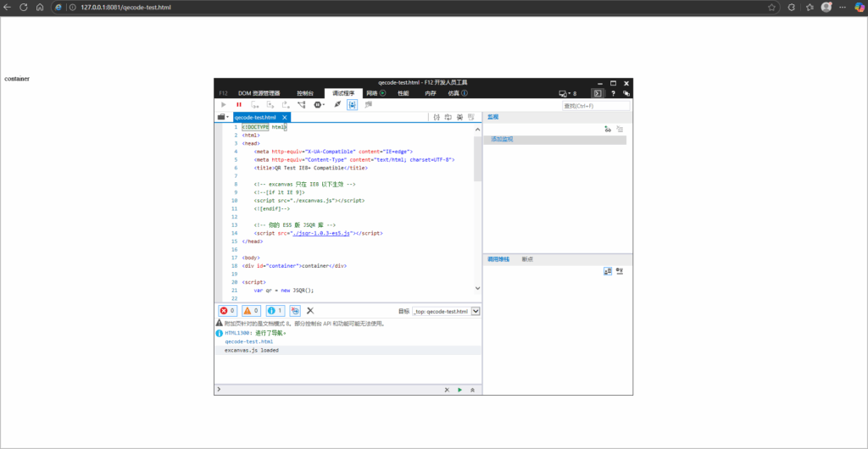Image resolution: width=868 pixels, height=449 pixels.
Task: Switch to the 断点 (Breakpoints) tab
Action: [527, 259]
